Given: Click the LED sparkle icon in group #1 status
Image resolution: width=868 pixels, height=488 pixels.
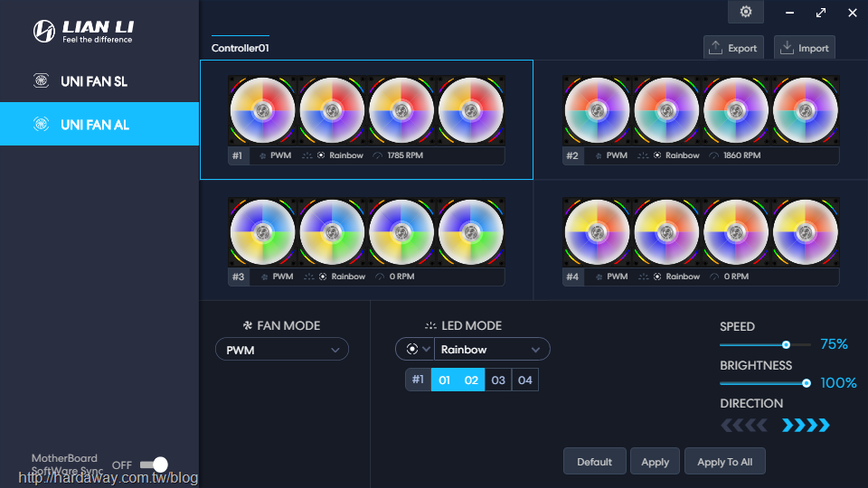Looking at the screenshot, I should tap(307, 155).
